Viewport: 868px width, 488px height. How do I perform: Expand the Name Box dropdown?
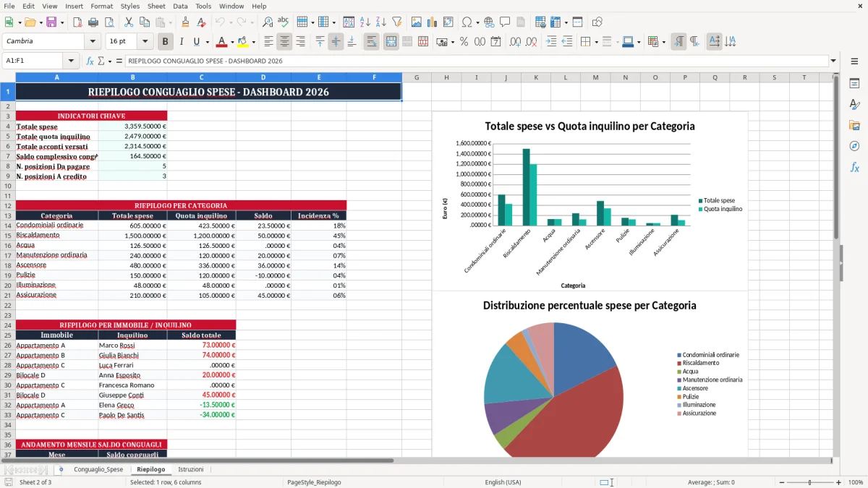(71, 61)
